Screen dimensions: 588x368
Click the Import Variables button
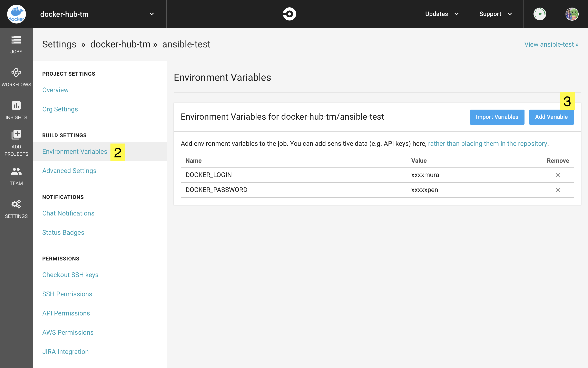click(x=497, y=117)
